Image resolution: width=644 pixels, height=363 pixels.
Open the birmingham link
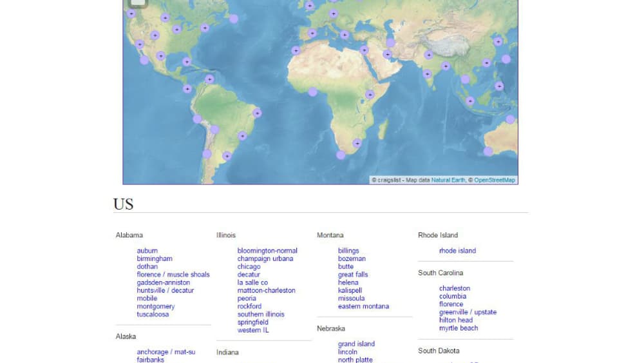[155, 259]
